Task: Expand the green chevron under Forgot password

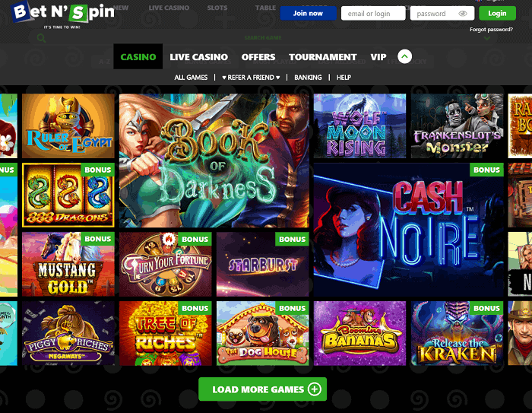Action: point(487,38)
